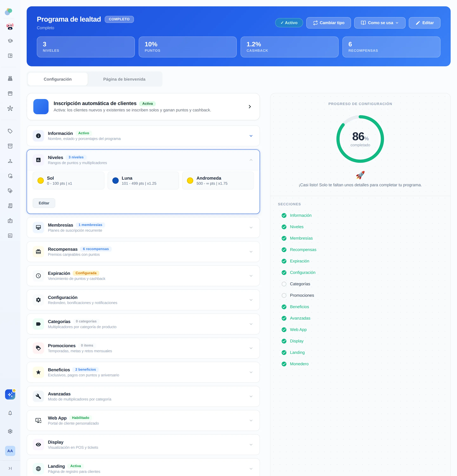Viewport: 457px width, 476px height.
Task: Open the storefront sidebar icon
Action: point(10,93)
